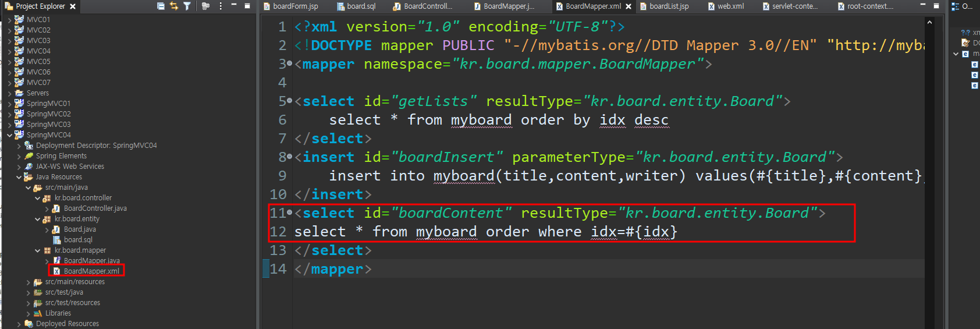
Task: Expand the MVC03 project
Action: pos(10,41)
